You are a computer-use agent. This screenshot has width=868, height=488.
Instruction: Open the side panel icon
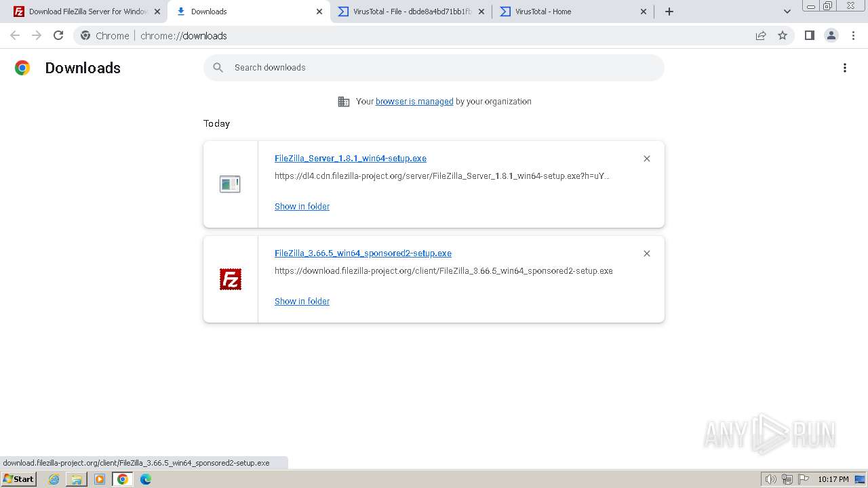[x=809, y=35]
